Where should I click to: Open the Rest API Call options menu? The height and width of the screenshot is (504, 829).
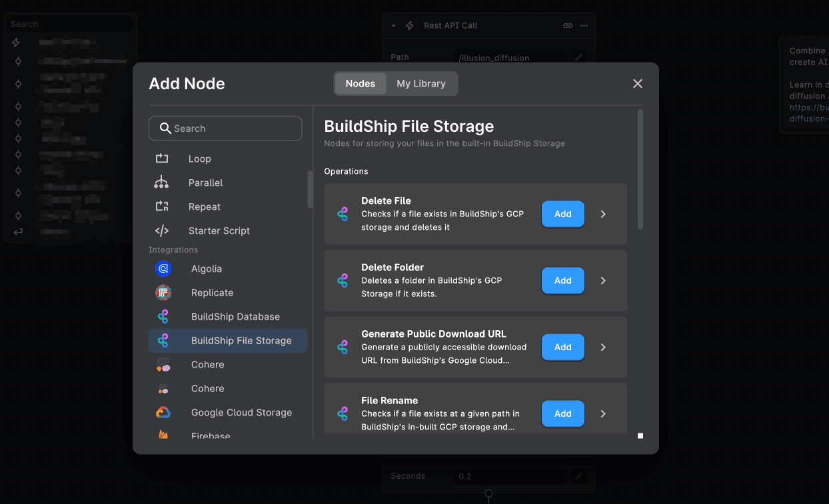pyautogui.click(x=584, y=25)
